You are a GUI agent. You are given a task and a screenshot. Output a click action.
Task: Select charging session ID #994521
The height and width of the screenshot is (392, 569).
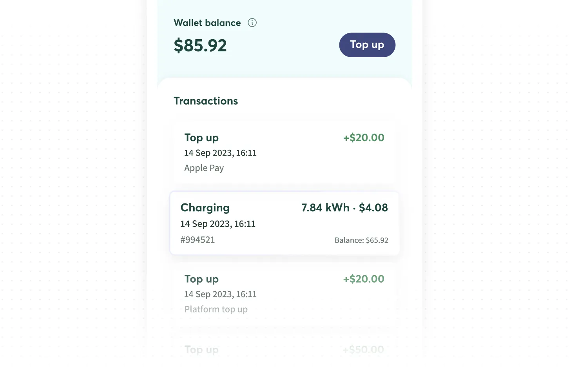[x=198, y=240]
